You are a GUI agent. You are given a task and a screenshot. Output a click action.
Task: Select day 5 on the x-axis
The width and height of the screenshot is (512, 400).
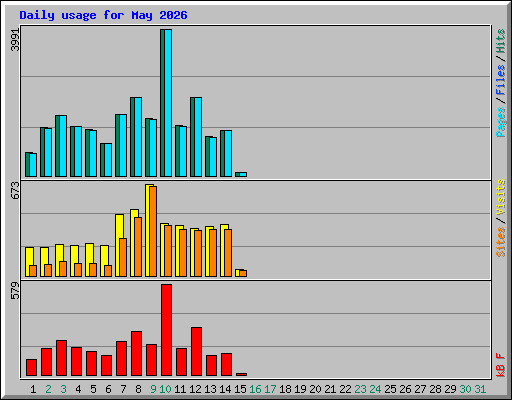93,389
